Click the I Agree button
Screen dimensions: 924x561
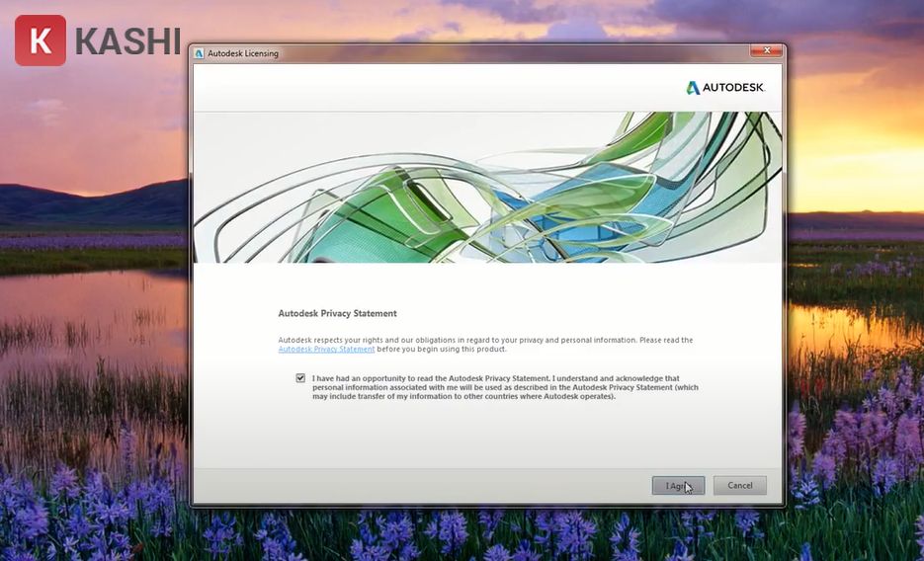coord(678,486)
